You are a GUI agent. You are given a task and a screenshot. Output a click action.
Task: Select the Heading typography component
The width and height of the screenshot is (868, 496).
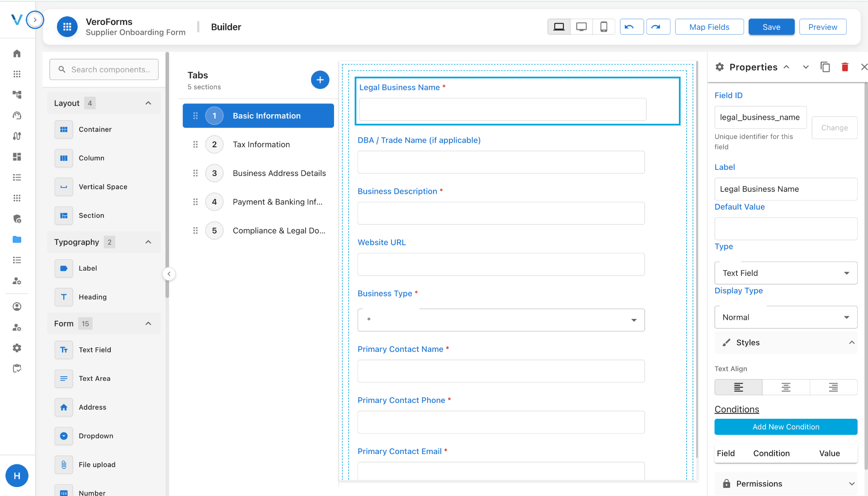click(x=104, y=297)
